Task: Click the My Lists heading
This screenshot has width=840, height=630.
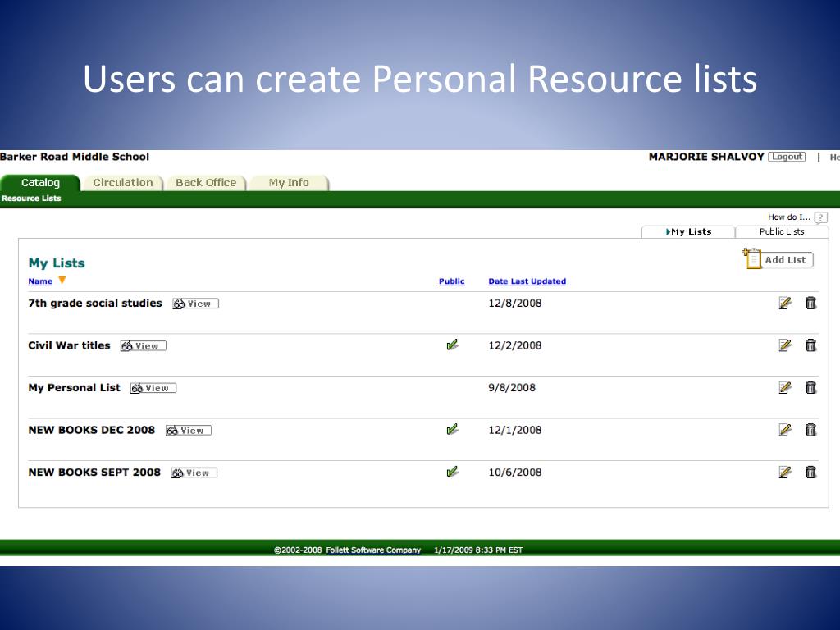Action: tap(57, 263)
